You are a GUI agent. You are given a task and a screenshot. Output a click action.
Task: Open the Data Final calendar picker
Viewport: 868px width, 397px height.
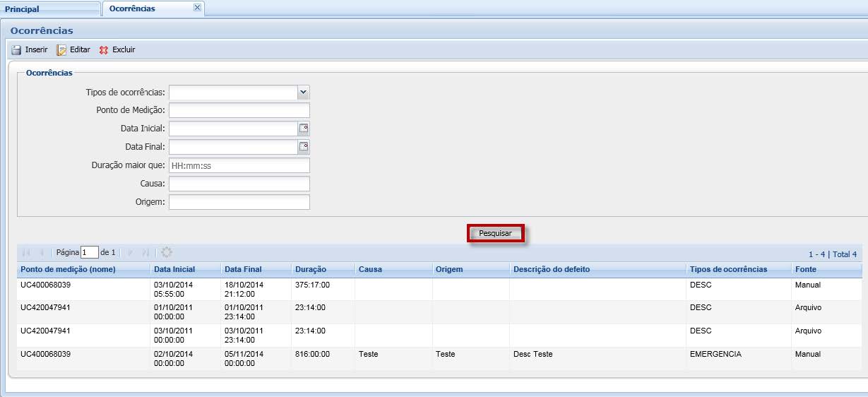[304, 147]
